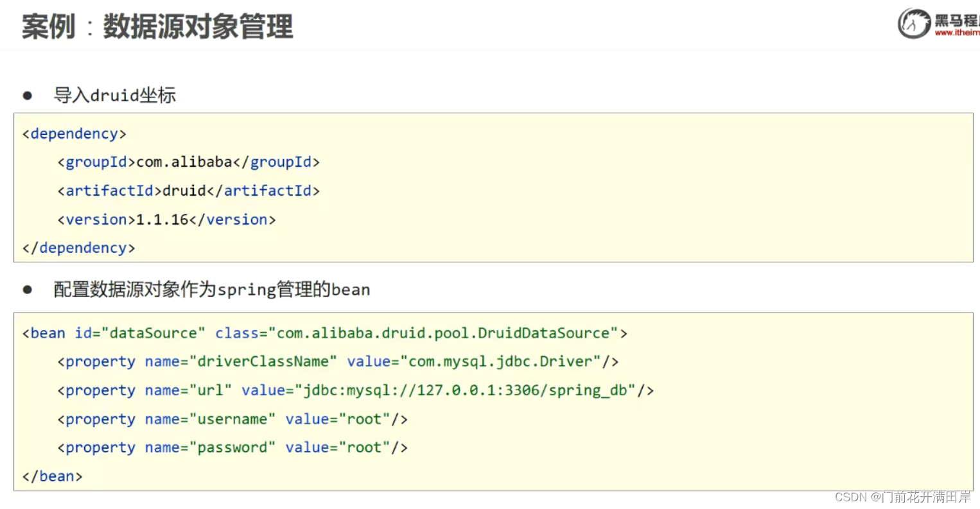
Task: Click the heading 导入druid坐标
Action: coord(115,96)
